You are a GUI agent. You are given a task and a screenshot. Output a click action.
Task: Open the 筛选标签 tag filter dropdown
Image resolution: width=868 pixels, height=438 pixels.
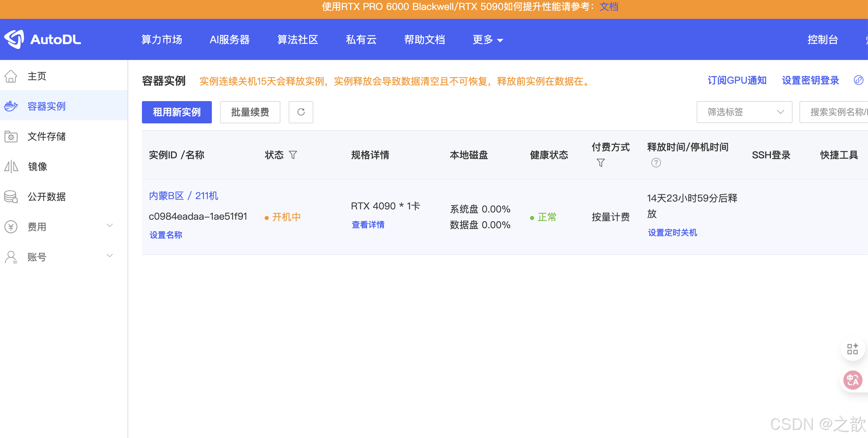tap(744, 112)
